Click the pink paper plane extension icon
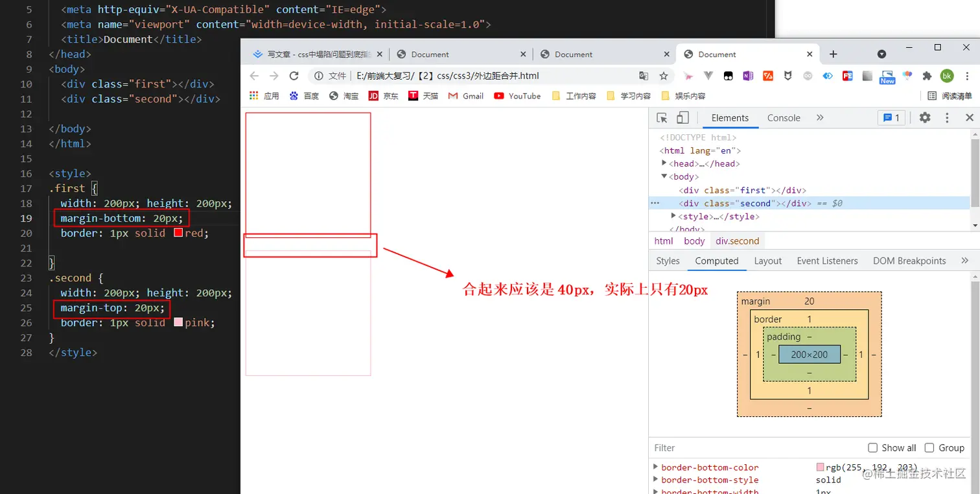 pos(688,76)
